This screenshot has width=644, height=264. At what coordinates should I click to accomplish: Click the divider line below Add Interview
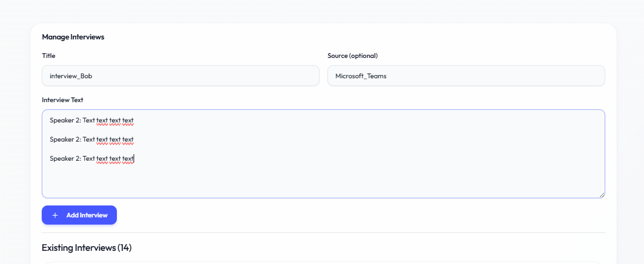pyautogui.click(x=323, y=232)
